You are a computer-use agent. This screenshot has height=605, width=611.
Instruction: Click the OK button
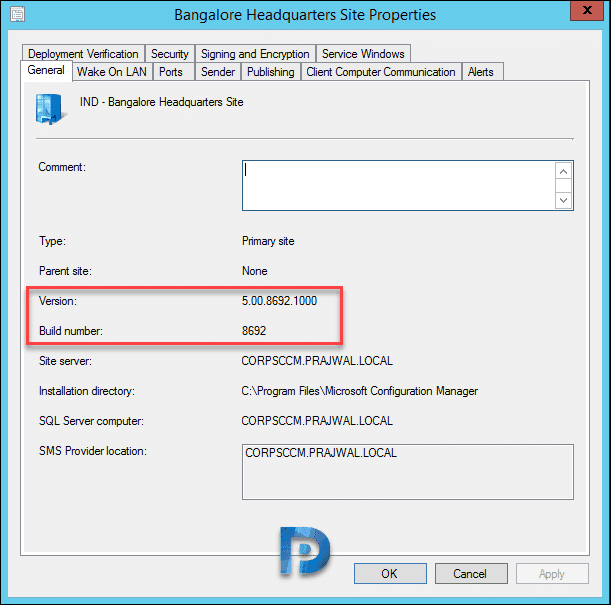pos(390,573)
